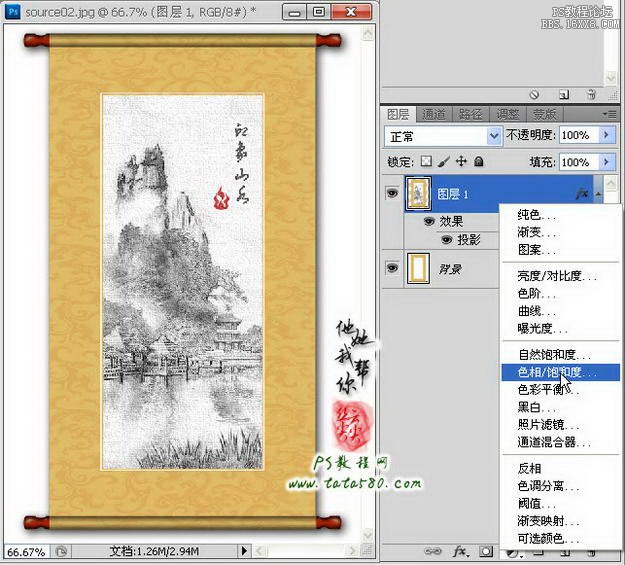
Task: Click the 效果 effects label
Action: [451, 221]
